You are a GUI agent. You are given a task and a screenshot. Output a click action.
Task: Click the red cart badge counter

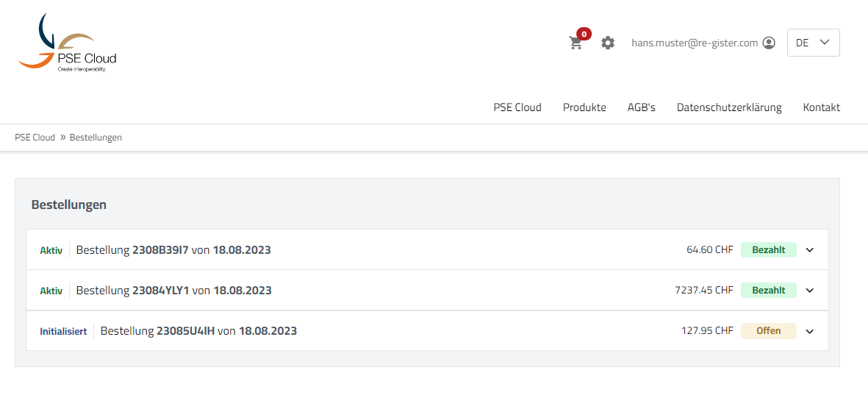click(584, 34)
